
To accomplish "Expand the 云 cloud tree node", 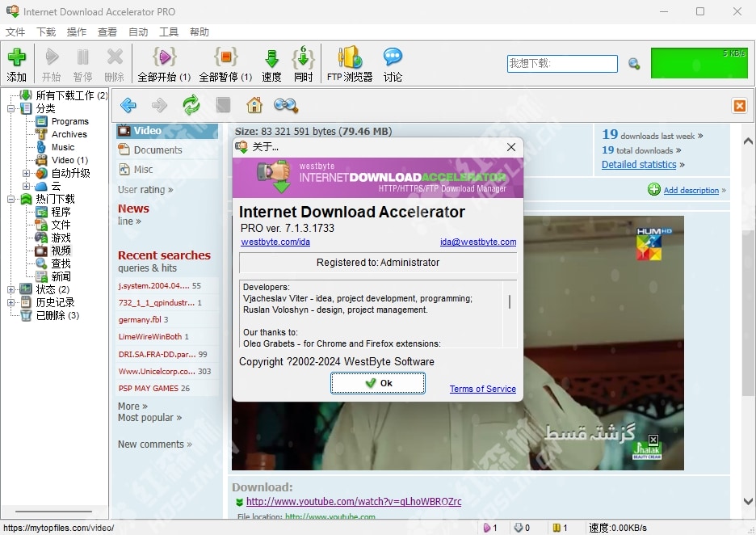I will click(26, 186).
